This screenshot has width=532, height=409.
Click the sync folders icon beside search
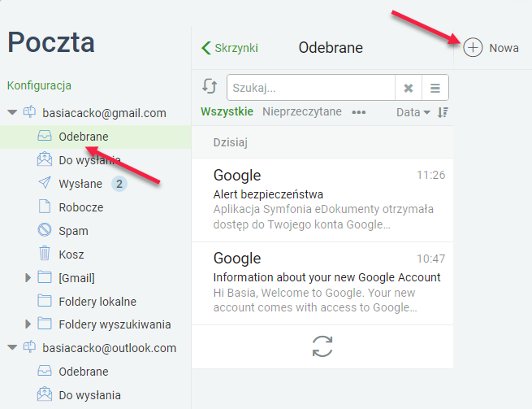point(210,86)
